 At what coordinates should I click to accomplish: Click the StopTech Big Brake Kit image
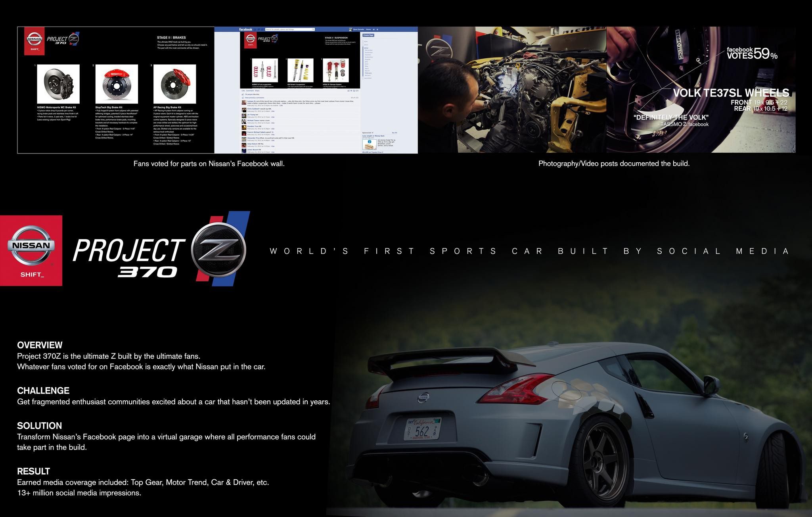click(117, 84)
